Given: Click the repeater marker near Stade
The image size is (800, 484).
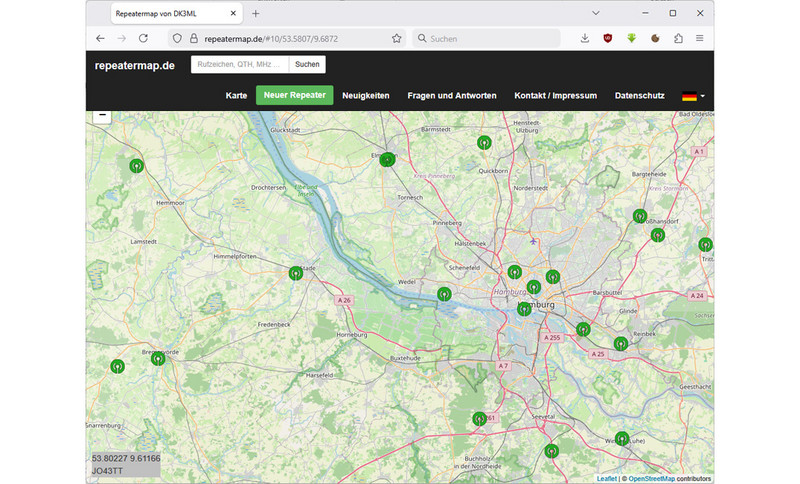Looking at the screenshot, I should click(x=295, y=272).
